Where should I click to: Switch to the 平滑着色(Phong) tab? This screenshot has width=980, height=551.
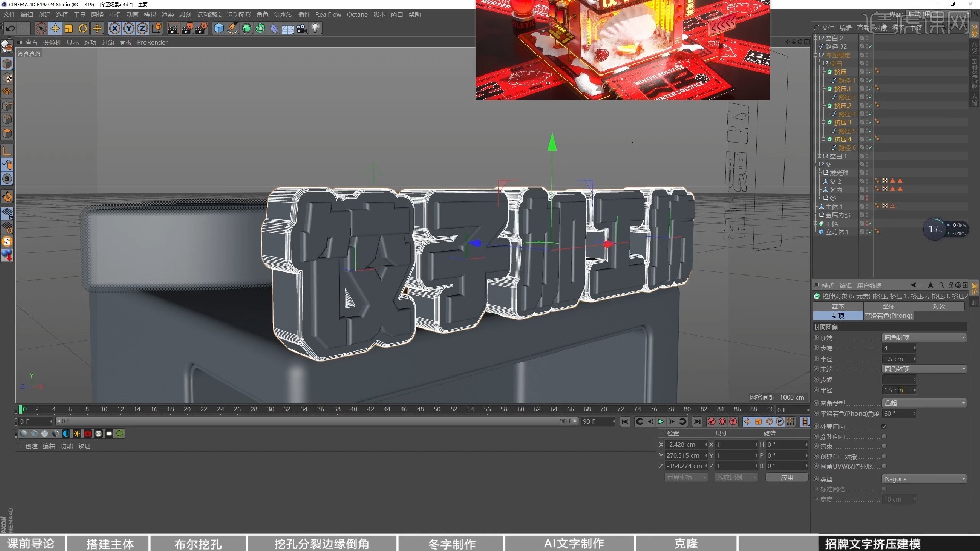[888, 316]
